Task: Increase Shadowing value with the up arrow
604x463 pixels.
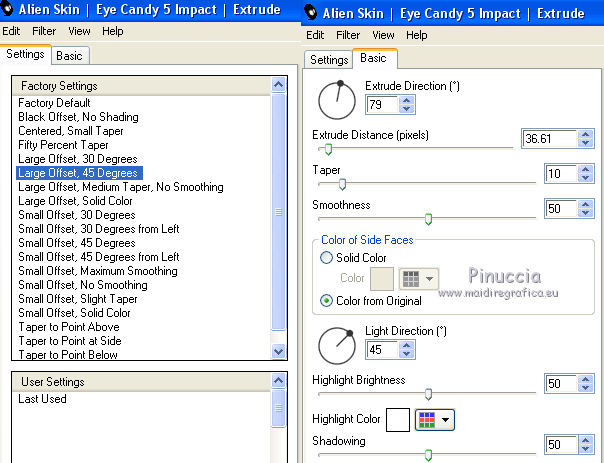Action: coord(586,440)
